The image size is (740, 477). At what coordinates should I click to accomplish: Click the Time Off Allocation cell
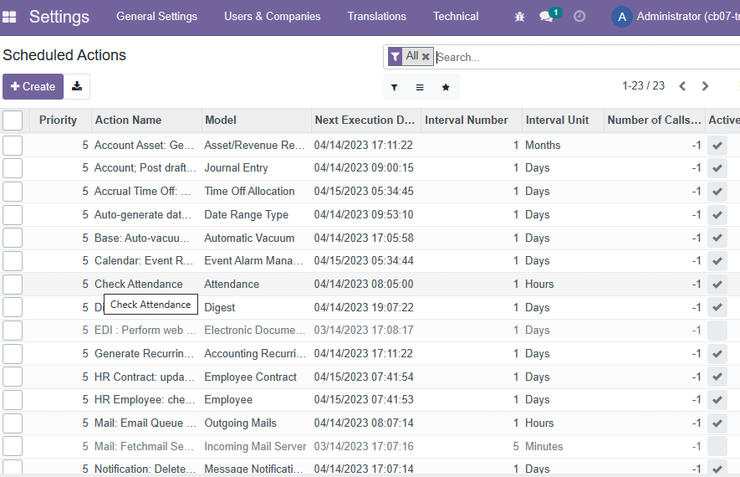pyautogui.click(x=249, y=191)
